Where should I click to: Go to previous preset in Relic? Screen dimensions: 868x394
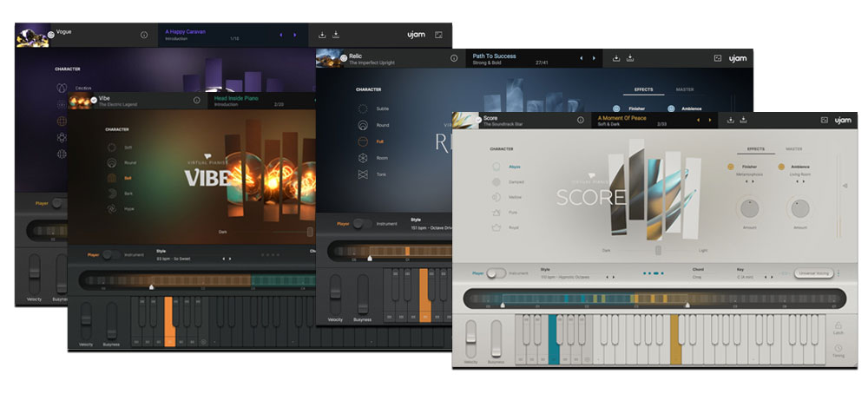(581, 58)
